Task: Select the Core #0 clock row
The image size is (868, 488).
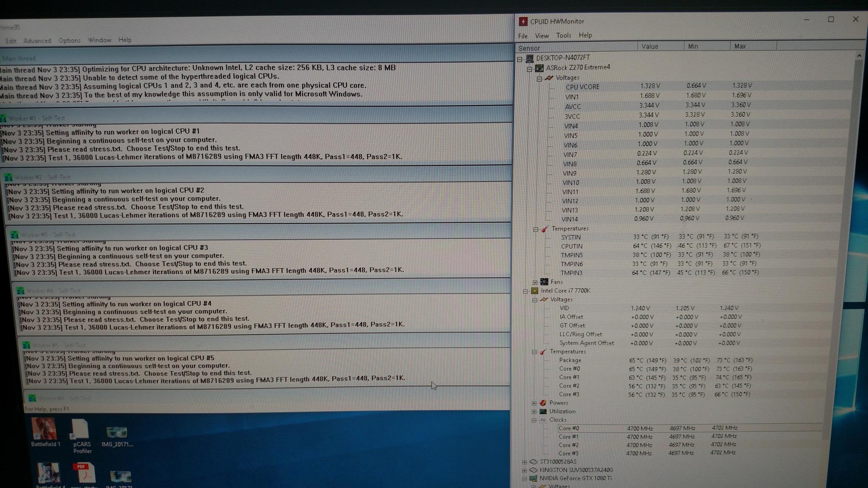Action: tap(690, 428)
